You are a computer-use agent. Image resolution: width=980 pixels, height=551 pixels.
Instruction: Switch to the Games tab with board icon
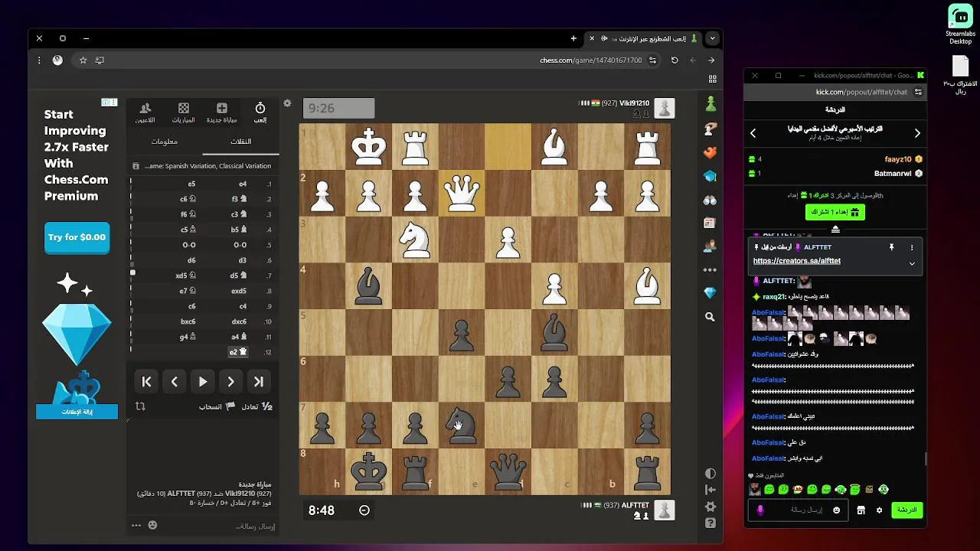tap(184, 112)
